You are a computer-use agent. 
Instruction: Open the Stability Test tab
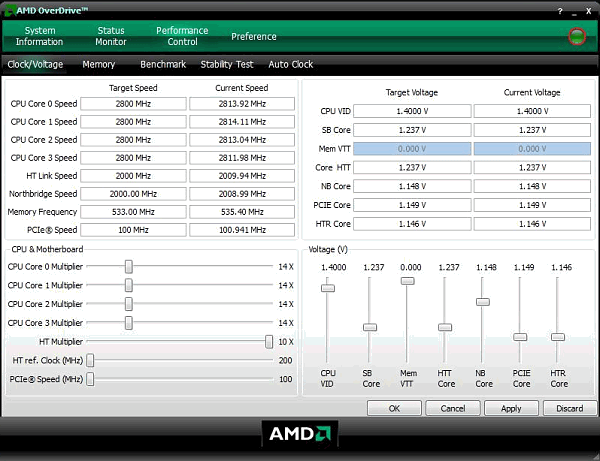point(227,65)
